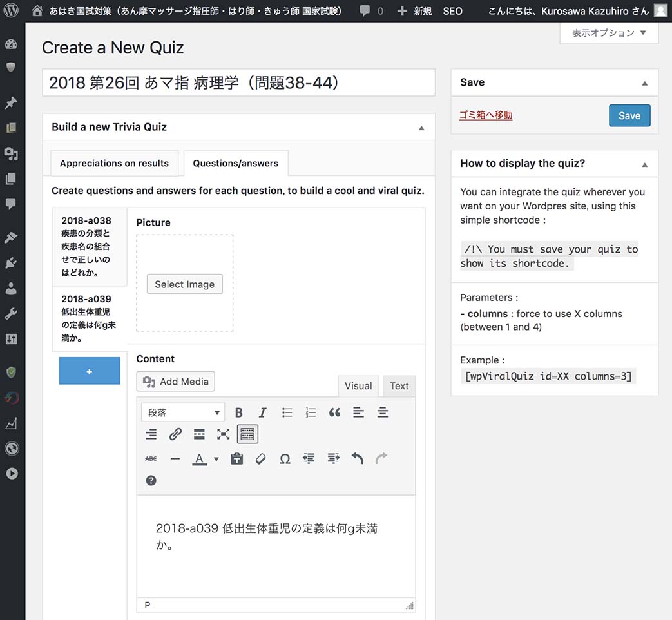Open the text color picker arrow
The image size is (672, 620).
(x=216, y=460)
